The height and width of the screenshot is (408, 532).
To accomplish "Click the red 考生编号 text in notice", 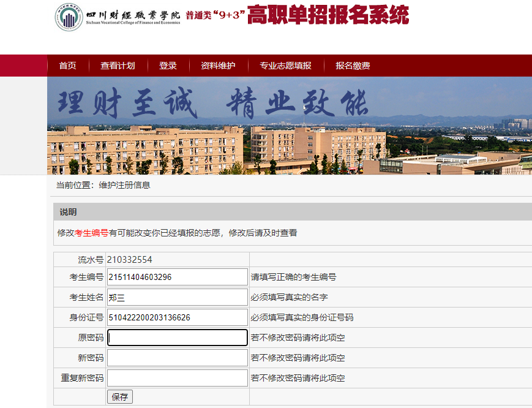I will pyautogui.click(x=91, y=233).
